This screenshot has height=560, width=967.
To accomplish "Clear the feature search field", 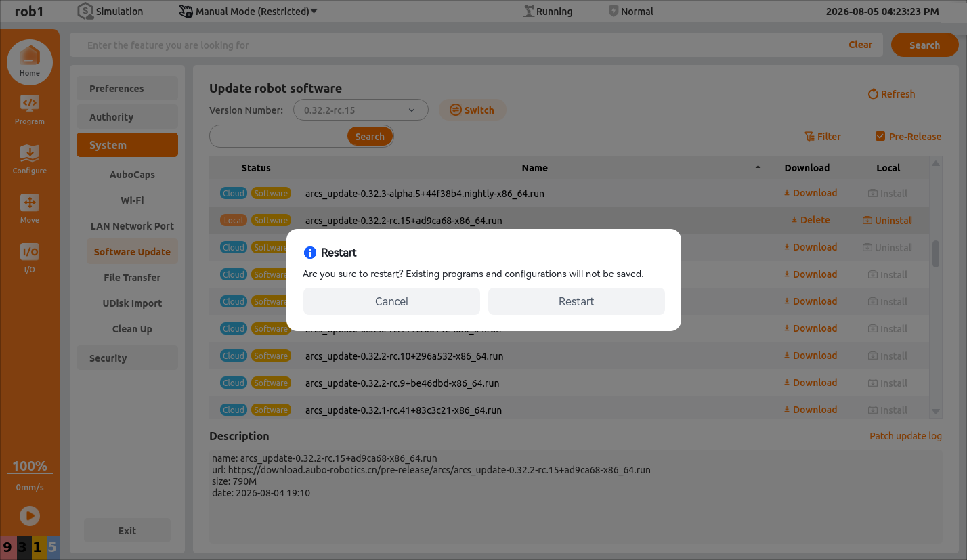I will point(860,45).
